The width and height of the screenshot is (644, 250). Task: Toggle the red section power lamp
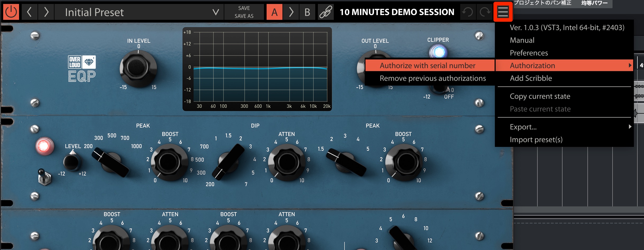coord(44,146)
